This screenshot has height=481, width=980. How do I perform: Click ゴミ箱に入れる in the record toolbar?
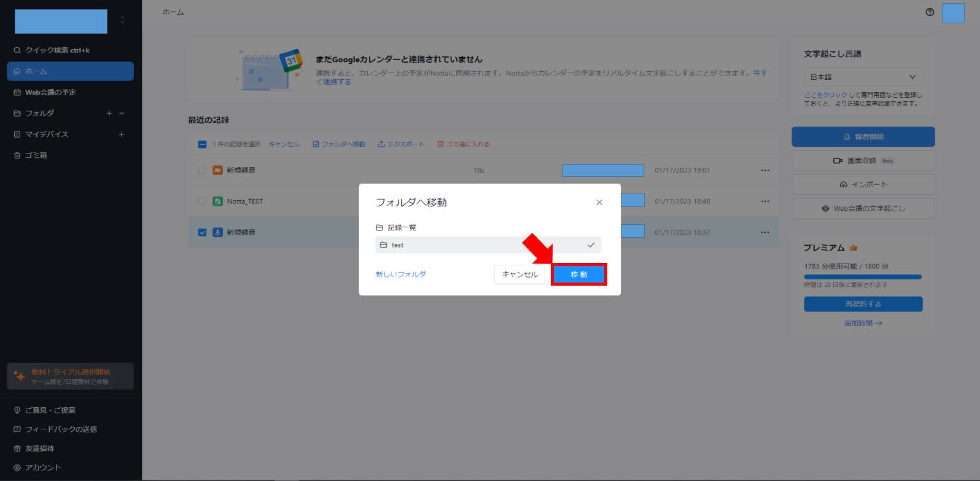pos(464,144)
